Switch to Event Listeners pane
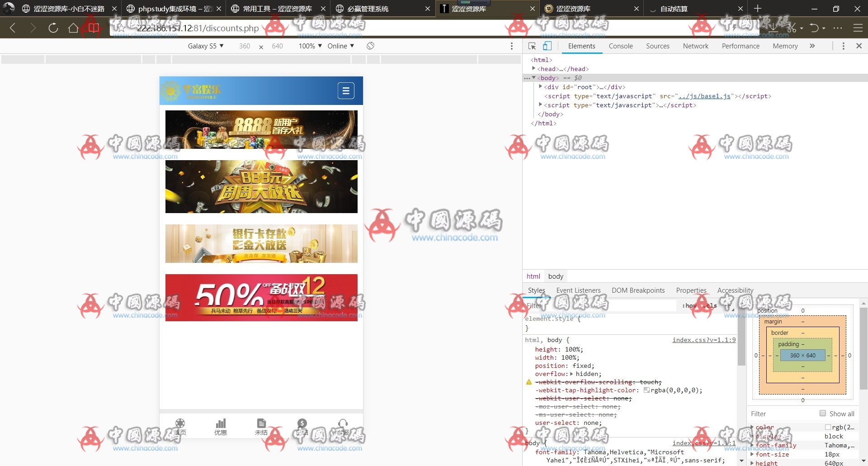The width and height of the screenshot is (868, 466). pos(578,290)
